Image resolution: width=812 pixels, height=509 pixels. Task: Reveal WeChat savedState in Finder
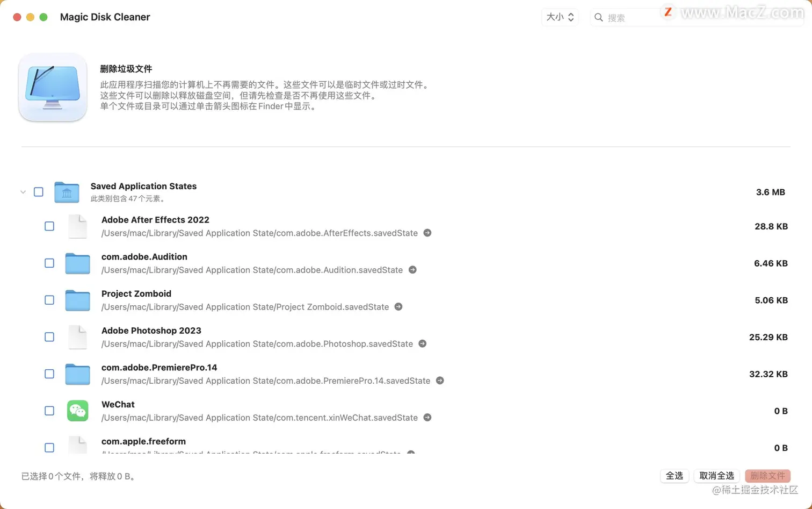[x=427, y=417]
